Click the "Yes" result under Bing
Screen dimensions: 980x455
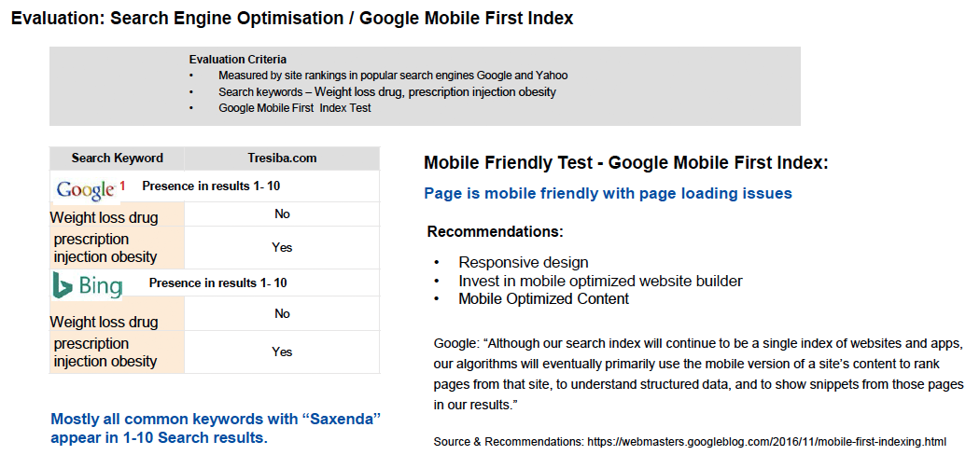point(282,352)
